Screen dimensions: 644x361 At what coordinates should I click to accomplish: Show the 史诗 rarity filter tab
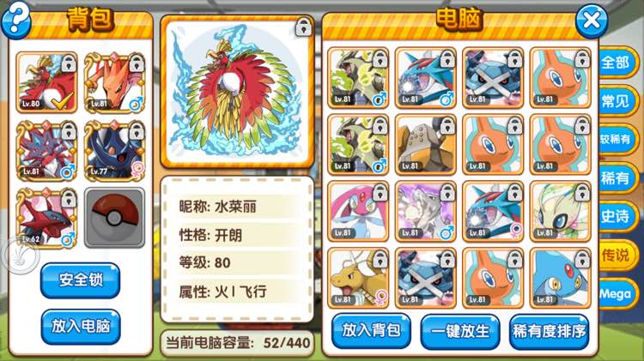(x=617, y=217)
